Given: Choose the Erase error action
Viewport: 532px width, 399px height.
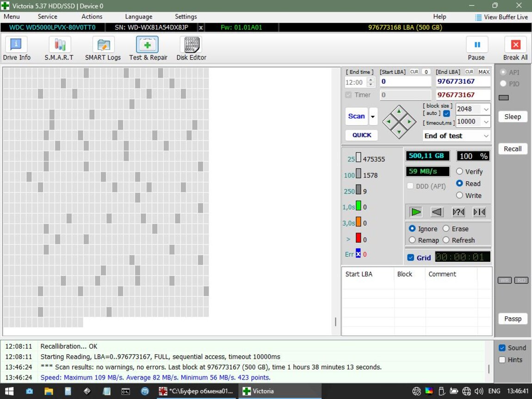Looking at the screenshot, I should (446, 229).
